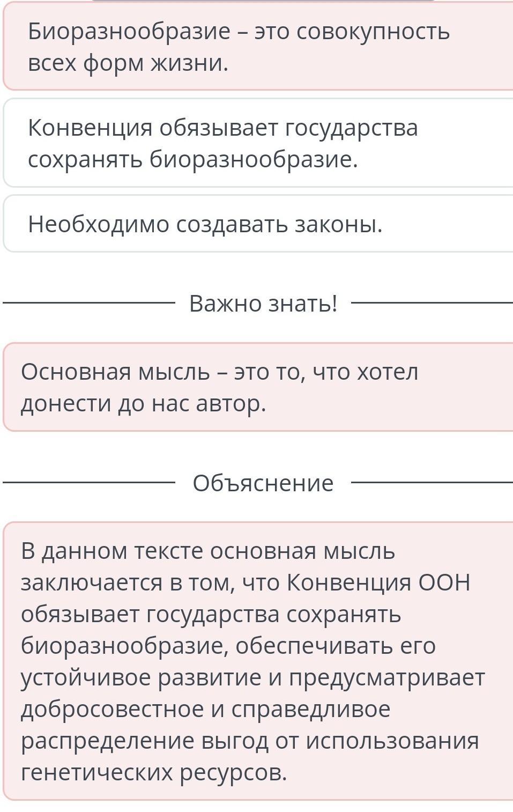The height and width of the screenshot is (812, 513).
Task: Click the "Важно знать!" section heading
Action: (x=263, y=304)
